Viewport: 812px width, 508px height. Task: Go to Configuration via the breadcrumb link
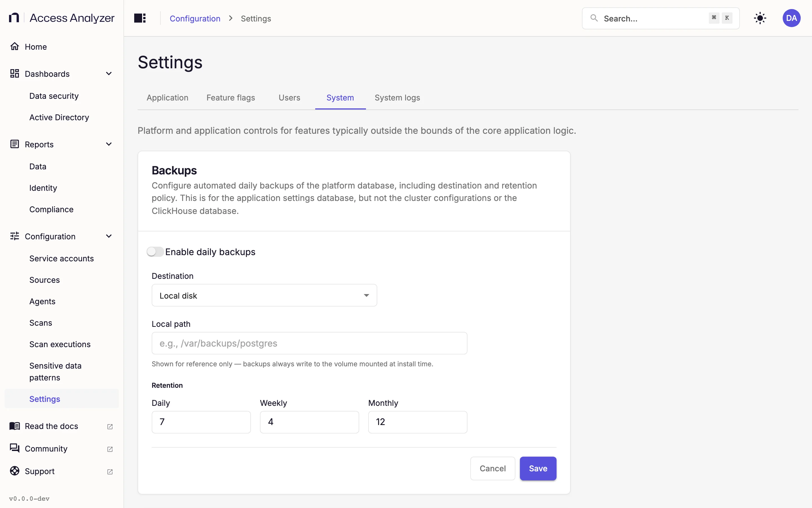click(195, 18)
